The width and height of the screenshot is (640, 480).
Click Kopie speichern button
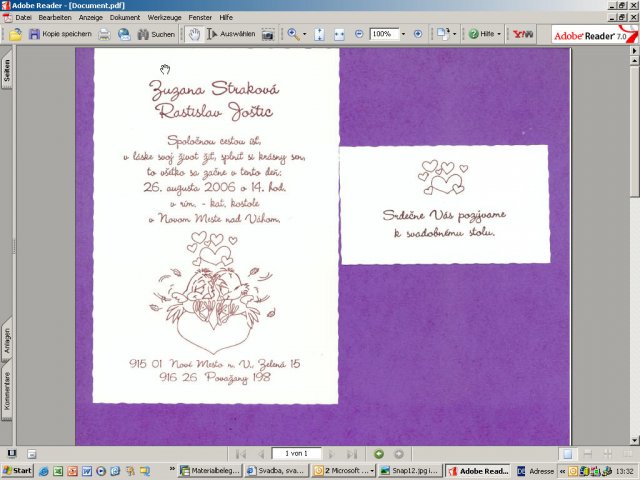click(60, 33)
